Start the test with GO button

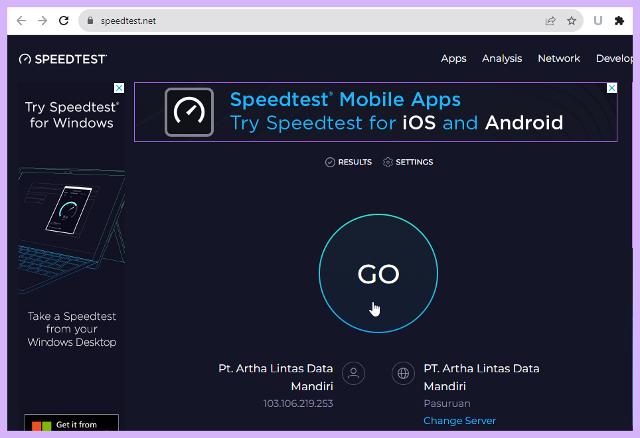[378, 273]
